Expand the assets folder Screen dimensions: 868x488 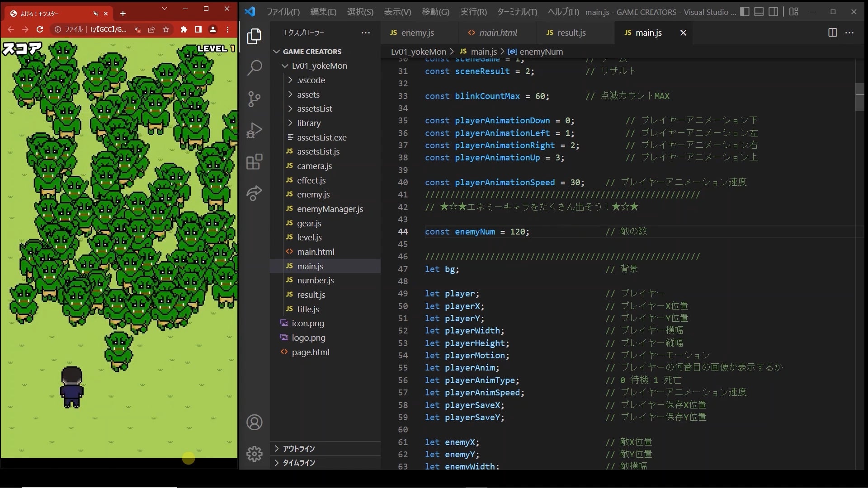[x=308, y=94]
